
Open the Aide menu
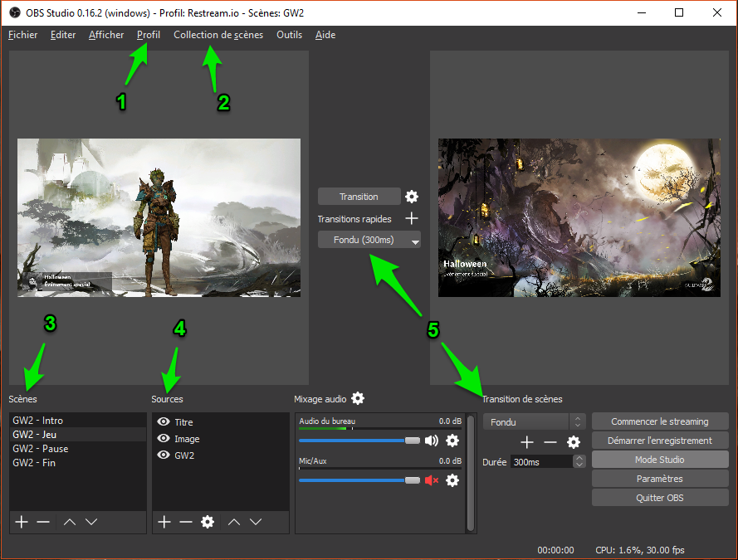(325, 35)
